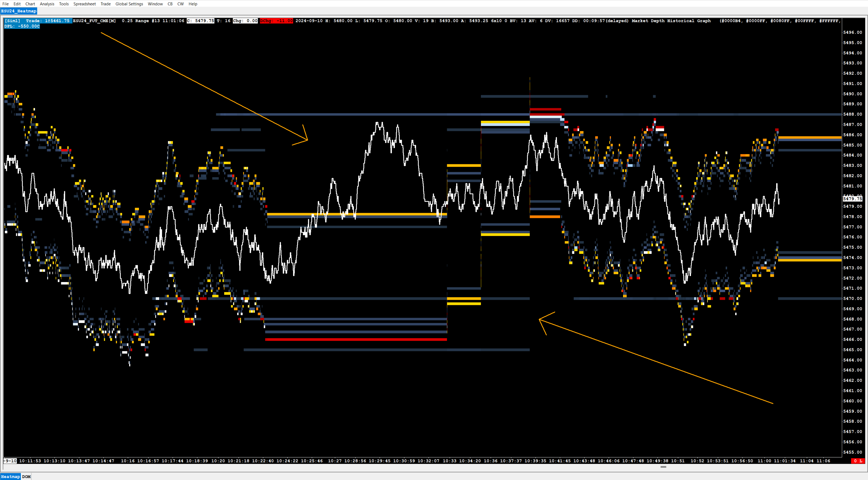The height and width of the screenshot is (480, 868).
Task: Open the Spreadsheet menu
Action: pos(84,4)
